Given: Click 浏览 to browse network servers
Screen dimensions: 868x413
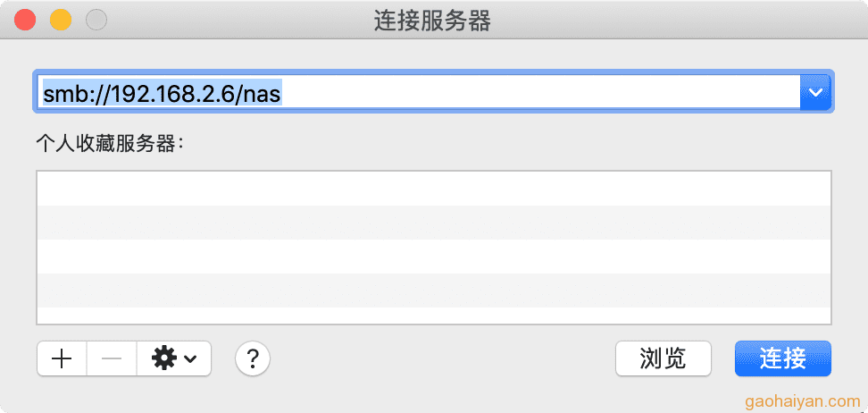Looking at the screenshot, I should [664, 358].
